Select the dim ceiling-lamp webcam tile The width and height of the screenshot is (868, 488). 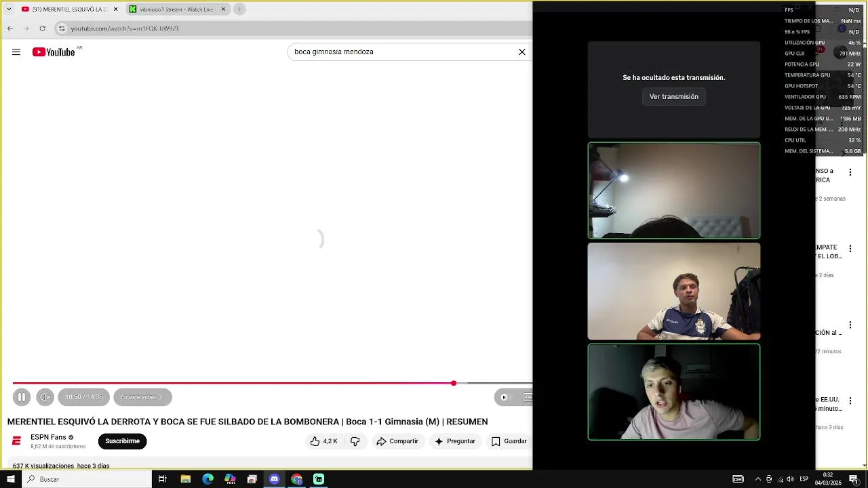(x=673, y=190)
